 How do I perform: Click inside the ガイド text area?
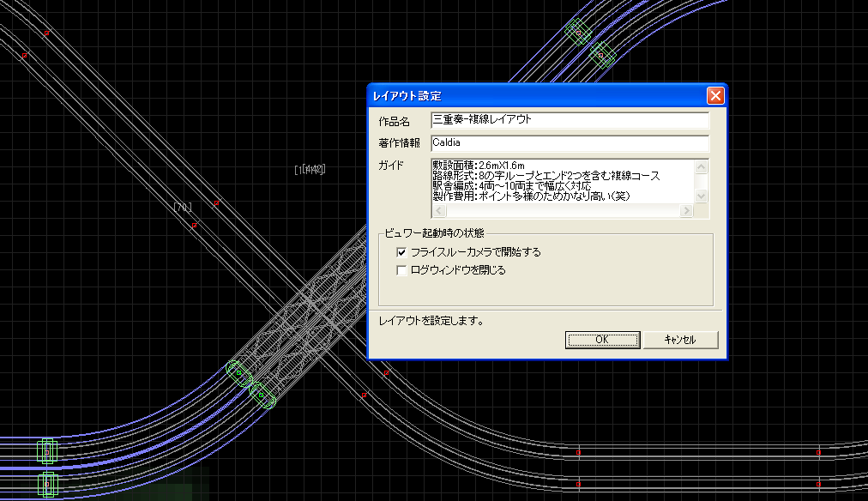point(563,181)
